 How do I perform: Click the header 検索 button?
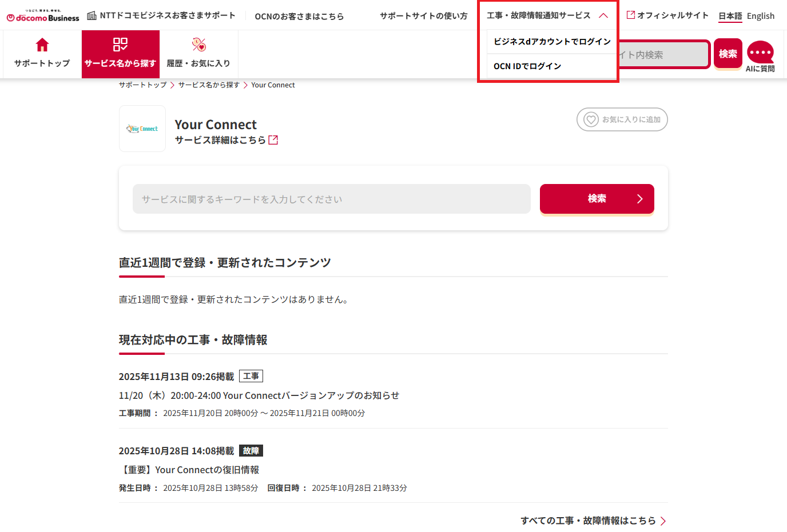(728, 54)
